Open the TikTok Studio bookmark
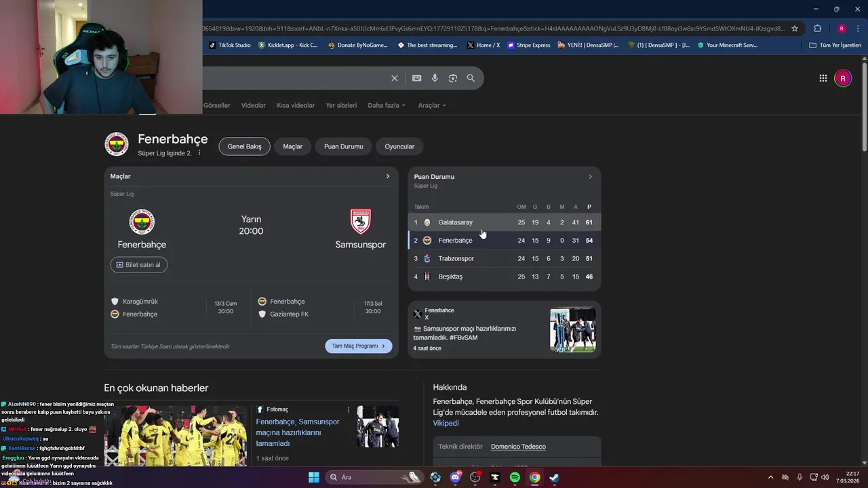The image size is (868, 488). [230, 45]
